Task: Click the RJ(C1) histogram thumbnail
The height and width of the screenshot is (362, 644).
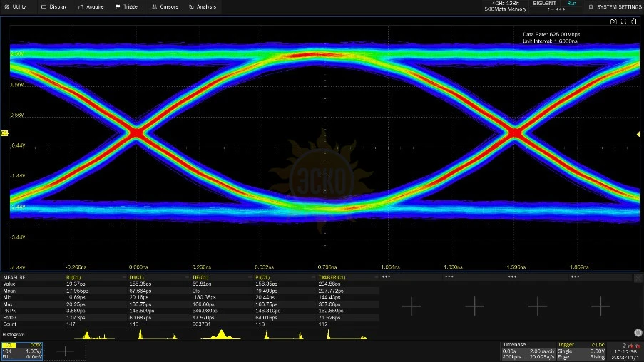Action: coord(94,334)
